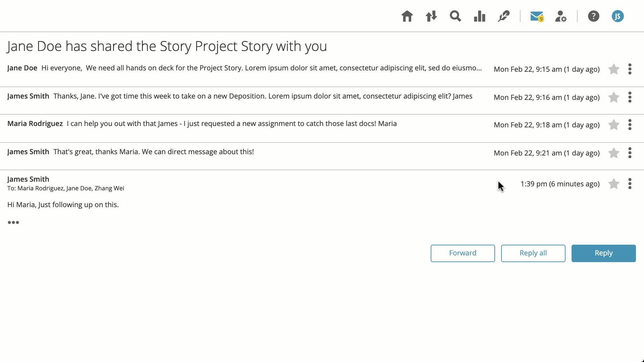This screenshot has width=644, height=362.
Task: Select Reply all option
Action: pyautogui.click(x=533, y=253)
